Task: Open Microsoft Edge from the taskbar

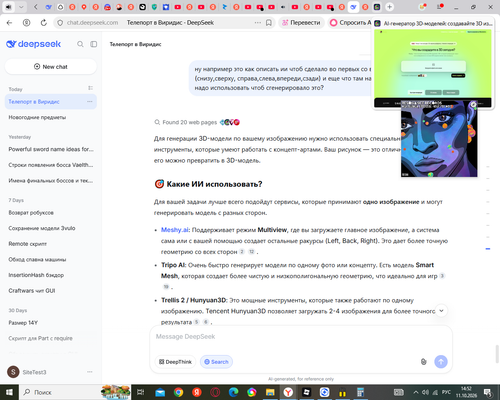Action: click(233, 392)
